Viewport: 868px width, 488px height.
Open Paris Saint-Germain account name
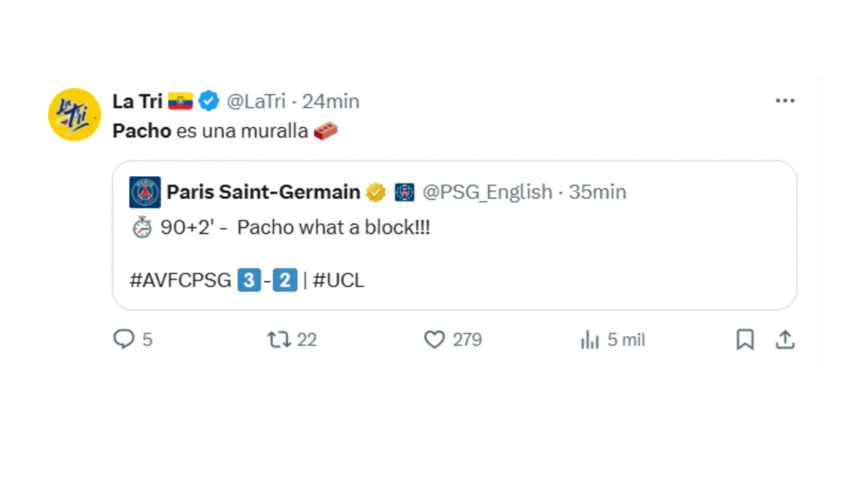click(x=263, y=192)
